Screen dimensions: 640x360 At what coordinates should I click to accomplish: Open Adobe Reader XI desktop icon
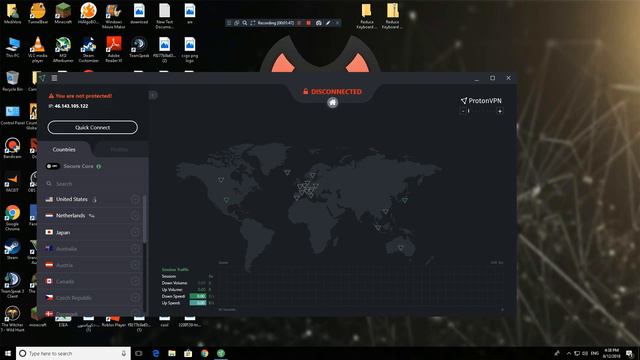point(113,49)
